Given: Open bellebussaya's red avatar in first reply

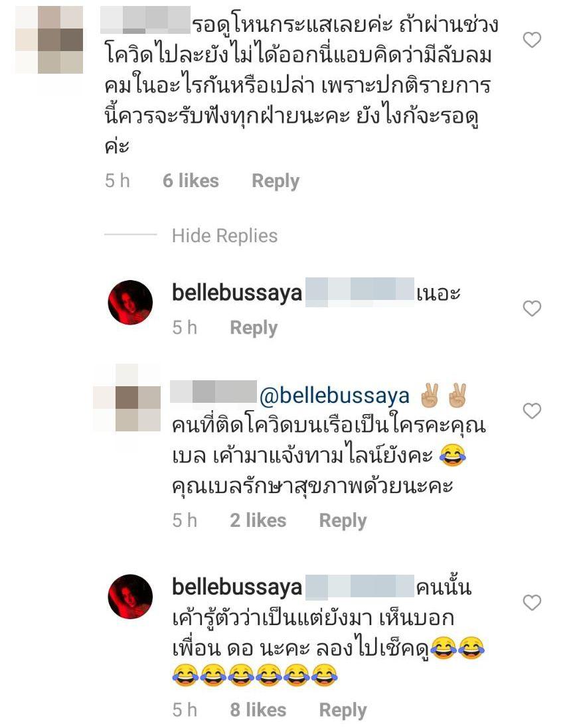Looking at the screenshot, I should (130, 302).
